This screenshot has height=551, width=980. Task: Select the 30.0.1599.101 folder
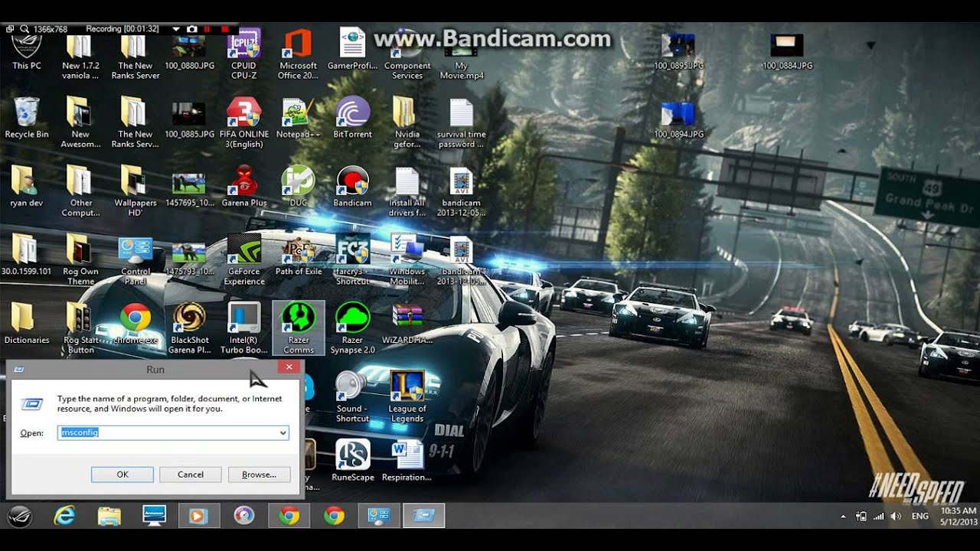click(27, 255)
